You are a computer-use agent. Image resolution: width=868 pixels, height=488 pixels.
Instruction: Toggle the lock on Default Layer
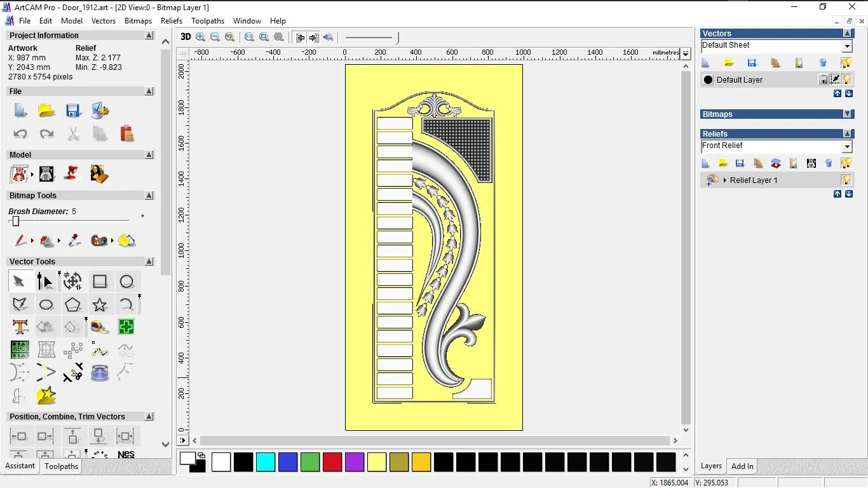click(x=824, y=79)
